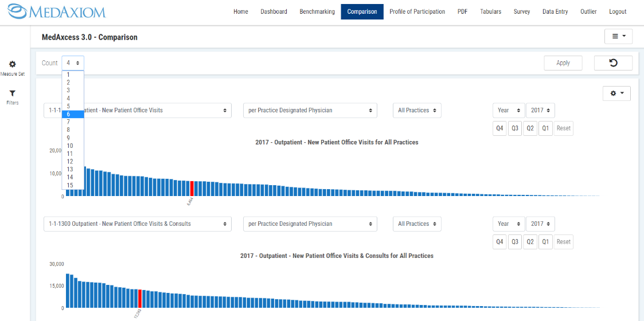Expand first chart's per Practice Designated Physician dropdown
The image size is (644, 321).
coord(310,111)
